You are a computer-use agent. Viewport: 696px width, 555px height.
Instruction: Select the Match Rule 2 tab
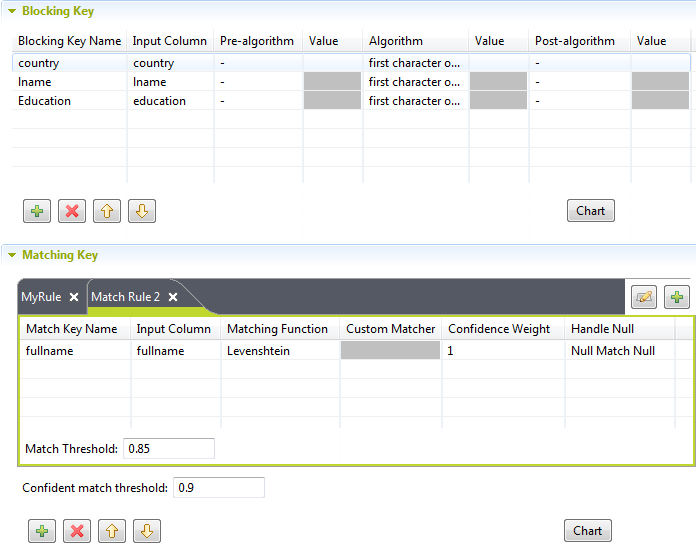click(x=125, y=297)
